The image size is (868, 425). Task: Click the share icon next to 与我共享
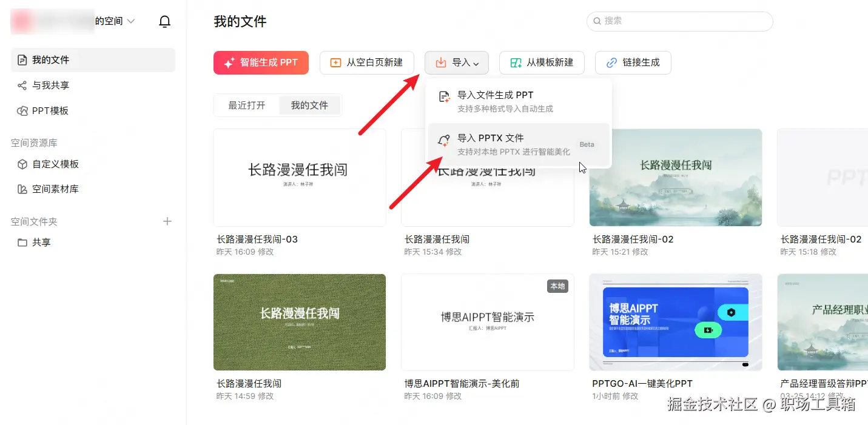(x=22, y=85)
